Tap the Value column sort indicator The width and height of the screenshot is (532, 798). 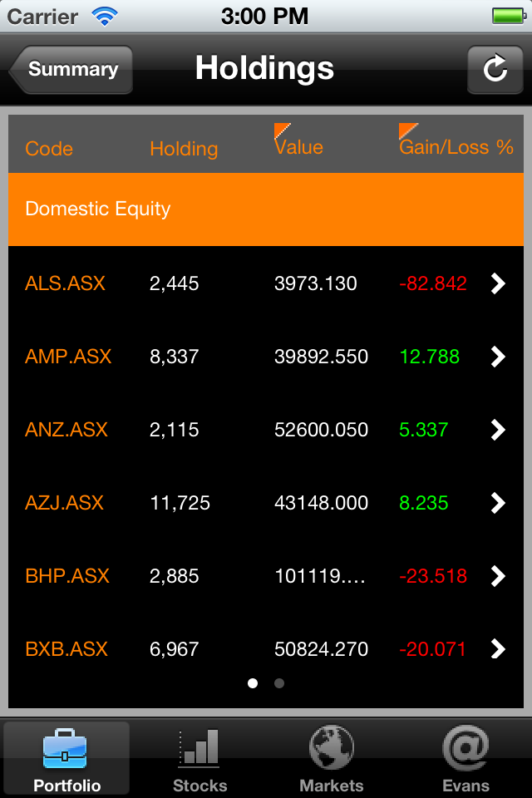283,131
